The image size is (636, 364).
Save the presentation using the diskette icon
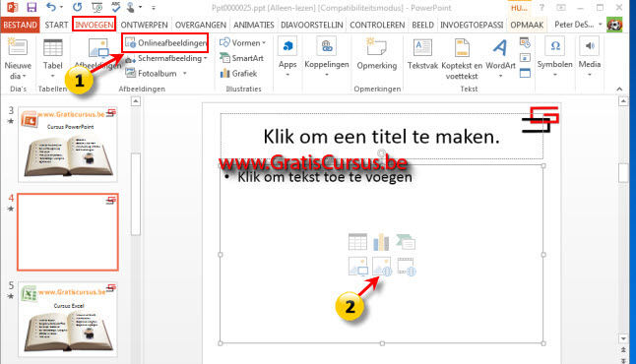click(32, 7)
